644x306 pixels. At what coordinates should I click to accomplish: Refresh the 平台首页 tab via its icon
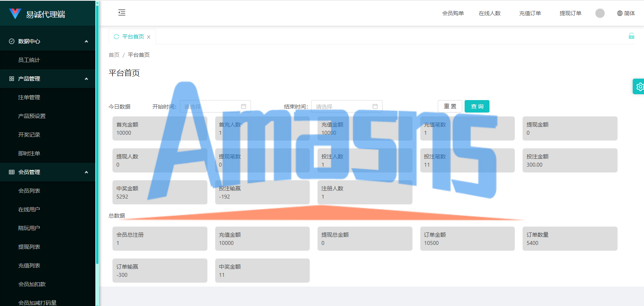(x=116, y=37)
